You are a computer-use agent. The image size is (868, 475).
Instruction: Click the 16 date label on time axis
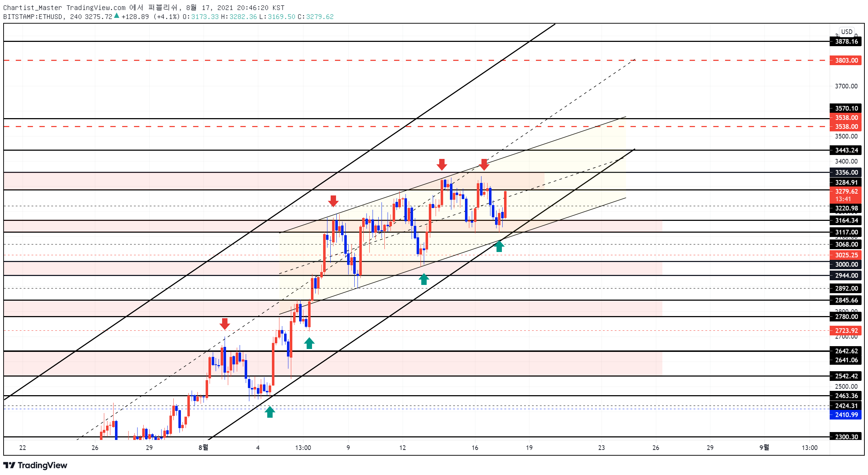coord(475,448)
